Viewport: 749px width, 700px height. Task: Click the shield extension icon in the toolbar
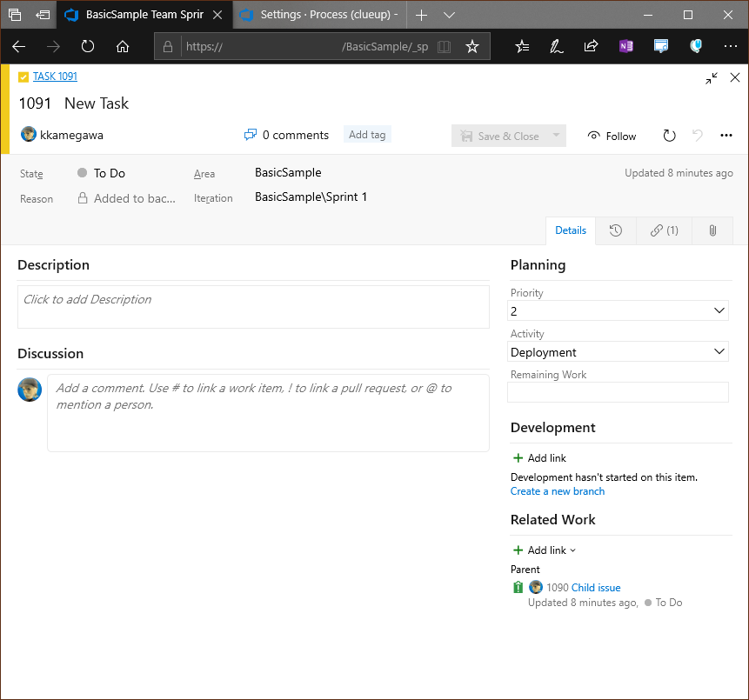pos(696,46)
